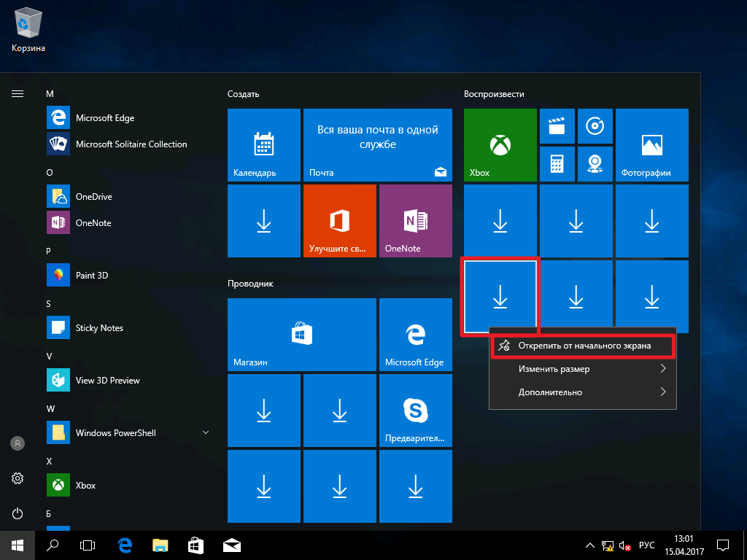This screenshot has width=747, height=560.
Task: Open the Календарь tile
Action: point(264,145)
